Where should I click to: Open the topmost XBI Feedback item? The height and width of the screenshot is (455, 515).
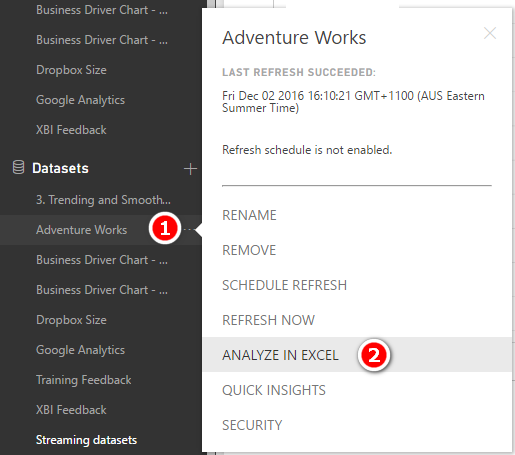[71, 130]
